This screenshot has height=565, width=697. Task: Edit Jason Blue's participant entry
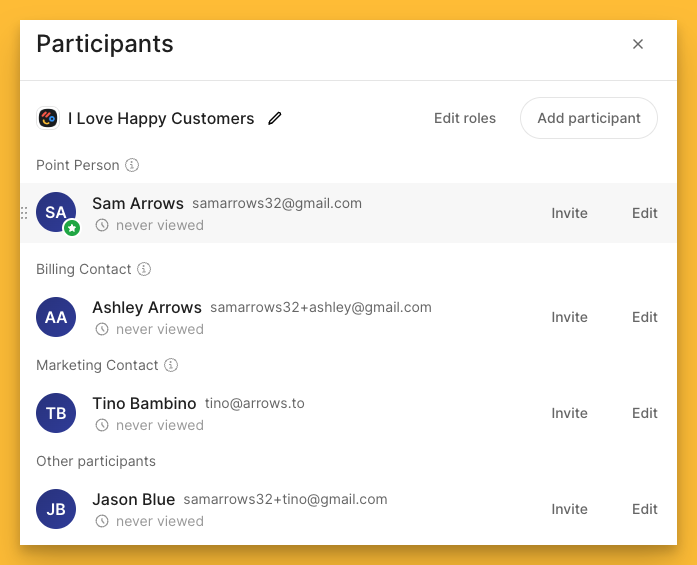tap(644, 509)
